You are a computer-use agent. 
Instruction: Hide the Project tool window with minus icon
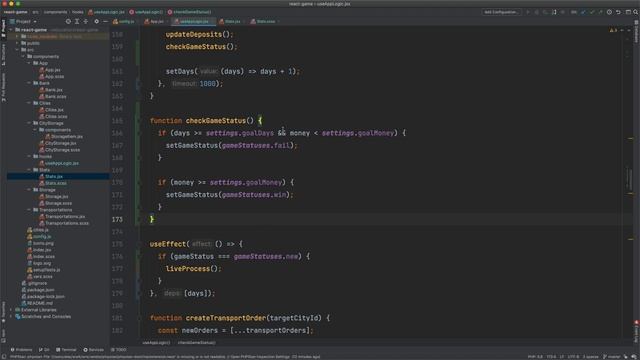pyautogui.click(x=105, y=21)
